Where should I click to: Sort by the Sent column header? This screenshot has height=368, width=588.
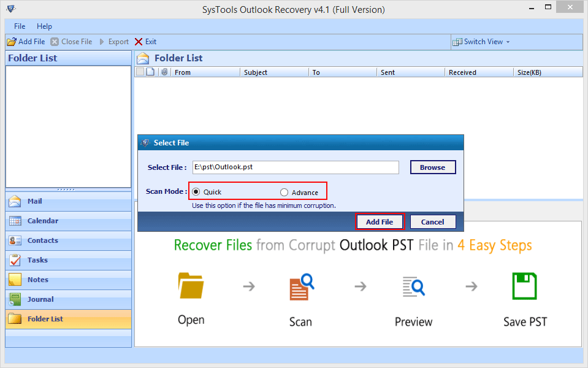tap(411, 72)
